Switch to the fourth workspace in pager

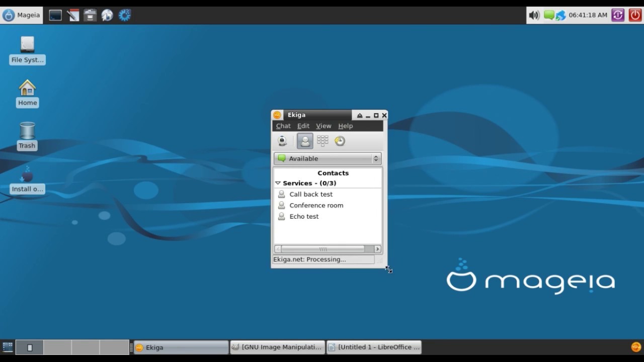tap(114, 347)
